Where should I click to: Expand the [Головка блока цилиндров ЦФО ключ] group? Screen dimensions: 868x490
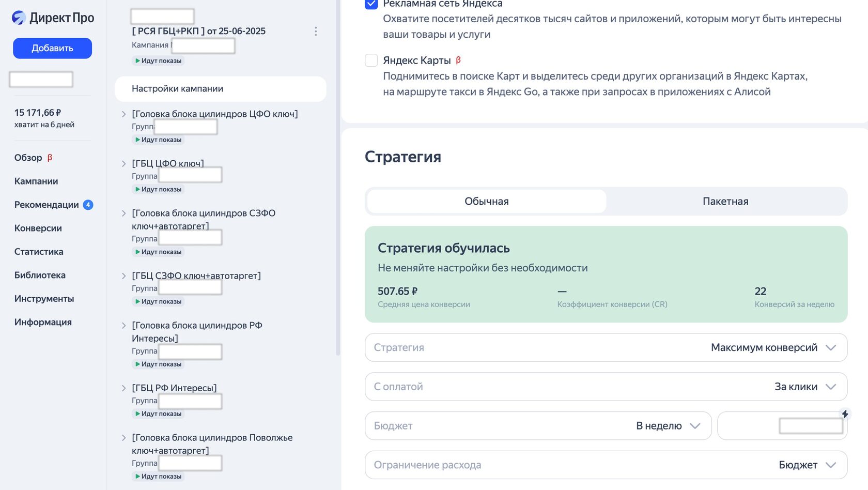124,114
